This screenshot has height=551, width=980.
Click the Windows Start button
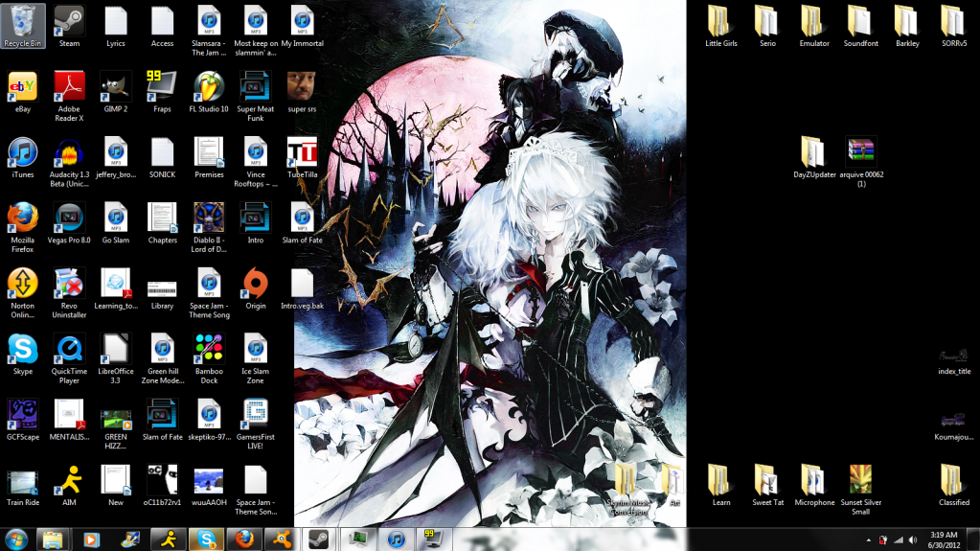tap(15, 540)
